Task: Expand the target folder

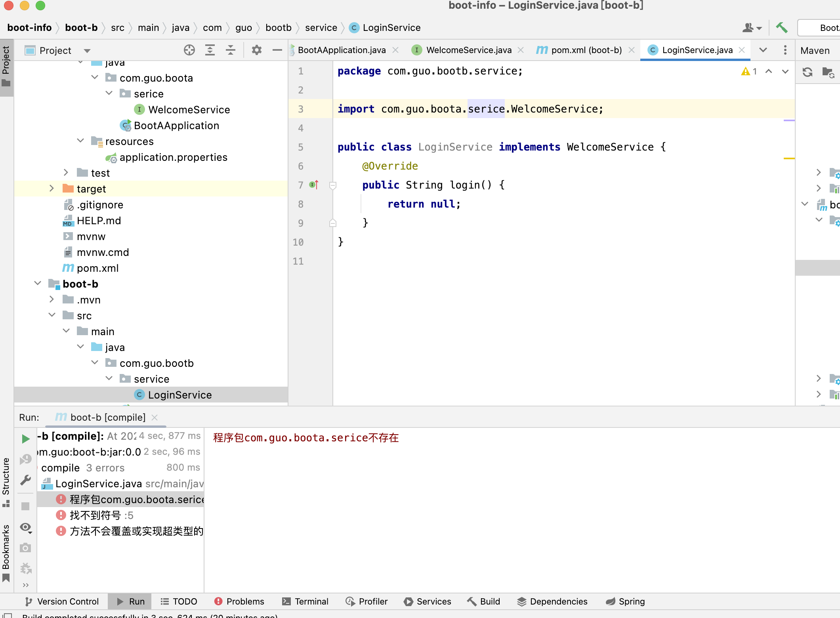Action: pyautogui.click(x=52, y=189)
